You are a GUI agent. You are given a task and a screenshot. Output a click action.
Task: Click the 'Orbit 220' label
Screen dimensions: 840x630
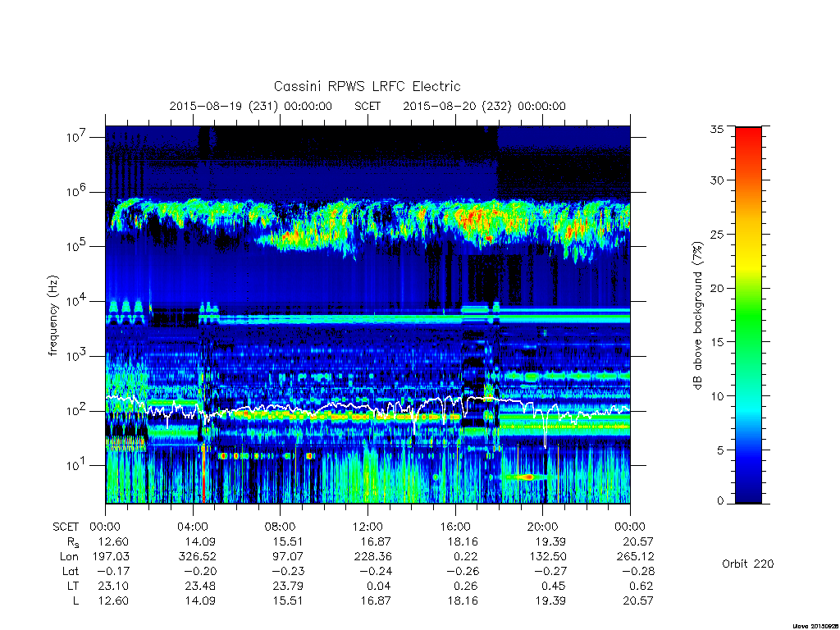point(748,564)
